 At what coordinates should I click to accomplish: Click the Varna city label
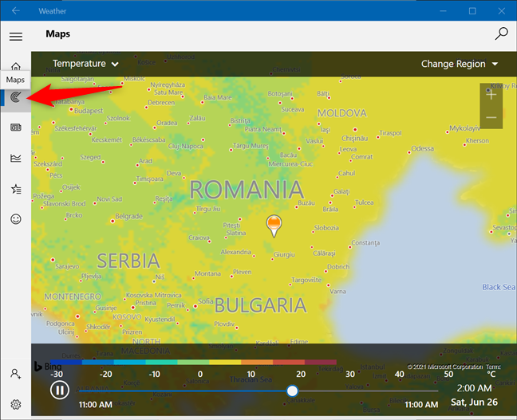pyautogui.click(x=337, y=291)
